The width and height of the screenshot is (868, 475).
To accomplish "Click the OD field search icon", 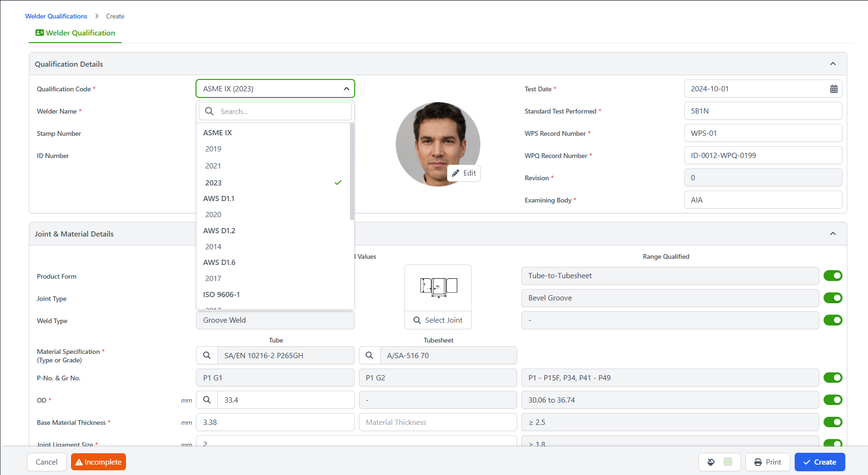I will click(x=207, y=400).
